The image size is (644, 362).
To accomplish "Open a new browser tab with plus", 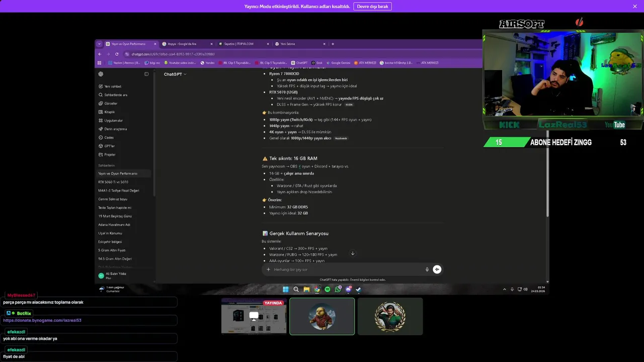I will [333, 44].
